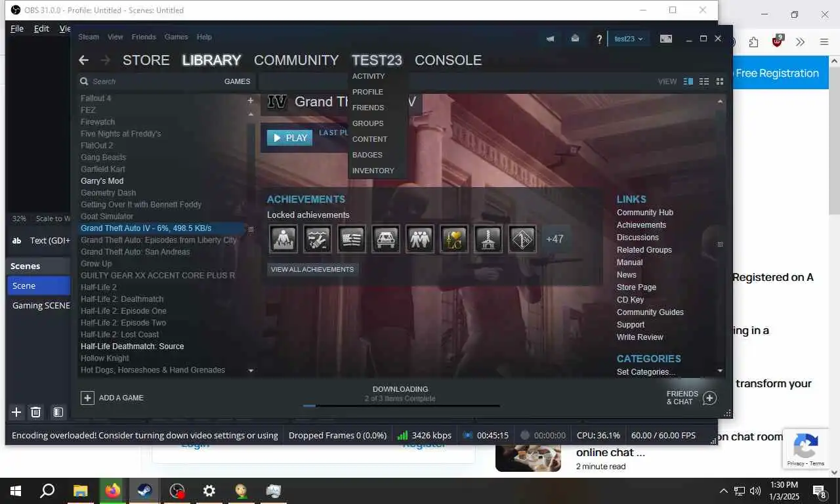
Task: Open OBS scene filters icon
Action: coord(58,412)
